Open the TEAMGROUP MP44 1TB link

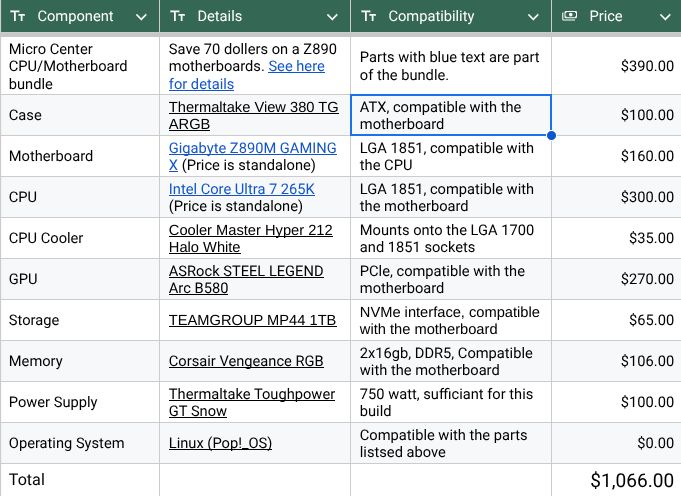252,320
